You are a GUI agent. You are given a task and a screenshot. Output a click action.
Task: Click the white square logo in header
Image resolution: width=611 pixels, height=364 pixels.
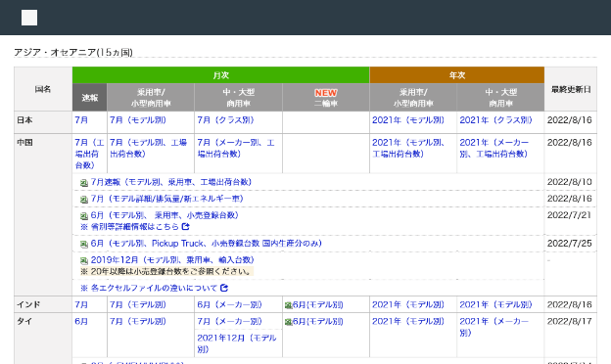(29, 18)
